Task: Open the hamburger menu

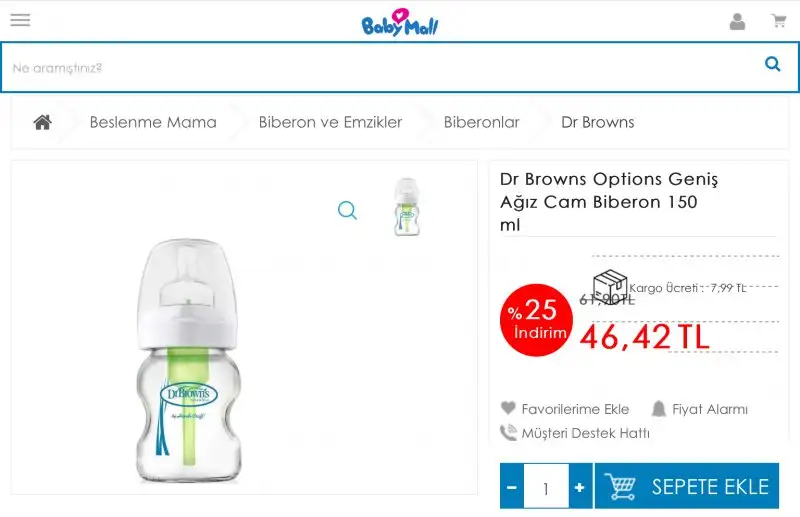Action: [20, 20]
